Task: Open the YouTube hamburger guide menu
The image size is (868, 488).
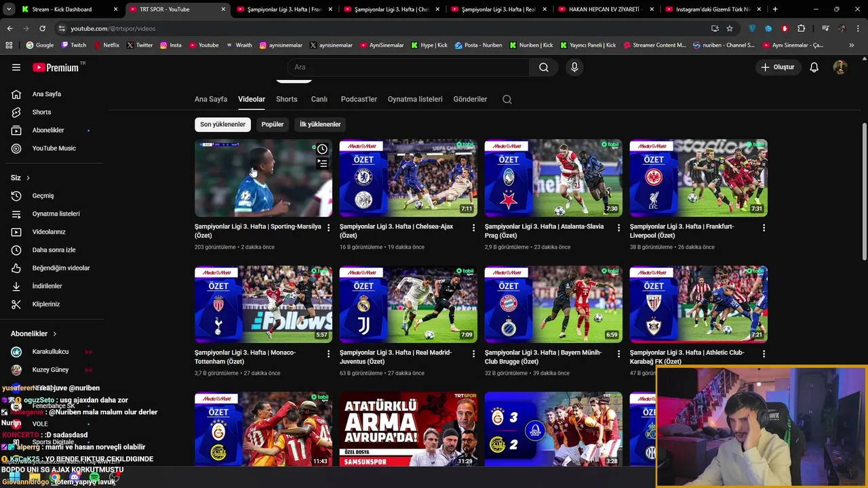Action: (16, 67)
